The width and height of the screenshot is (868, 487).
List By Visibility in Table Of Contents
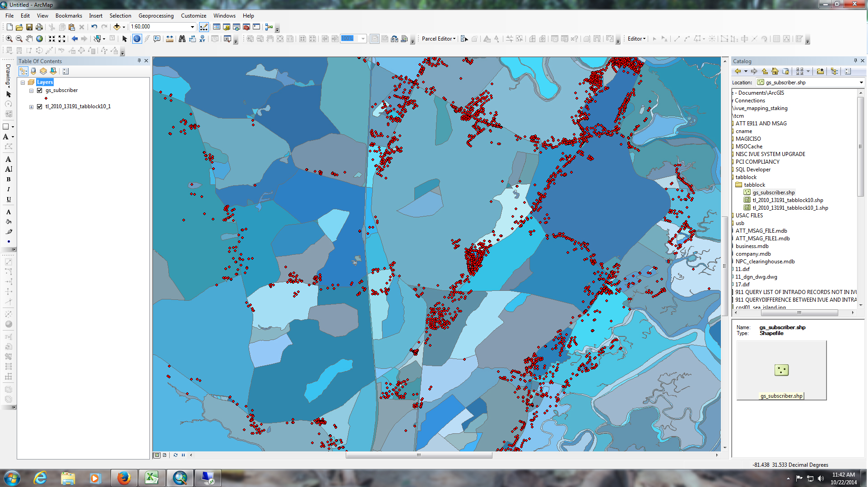click(43, 71)
